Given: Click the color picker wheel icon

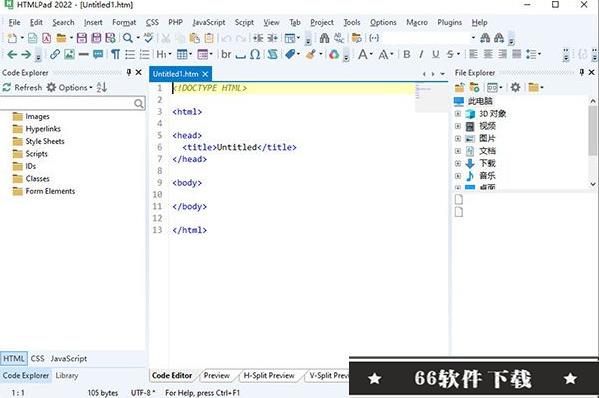Looking at the screenshot, I should coord(334,55).
